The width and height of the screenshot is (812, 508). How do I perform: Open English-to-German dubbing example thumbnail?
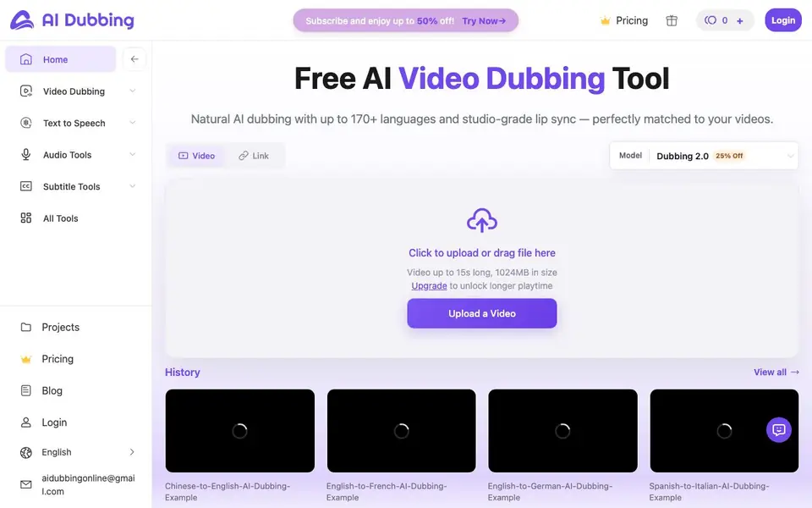tap(563, 431)
